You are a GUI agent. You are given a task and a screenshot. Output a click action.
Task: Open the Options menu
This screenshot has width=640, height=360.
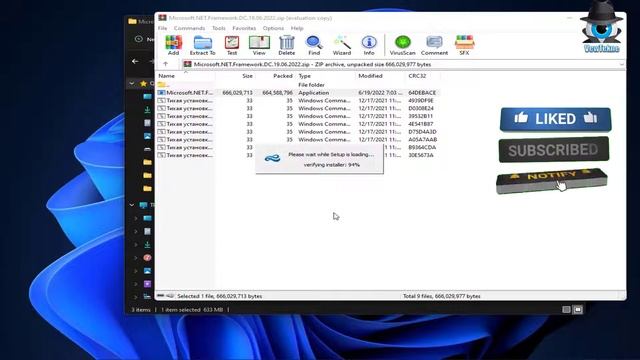tap(273, 28)
